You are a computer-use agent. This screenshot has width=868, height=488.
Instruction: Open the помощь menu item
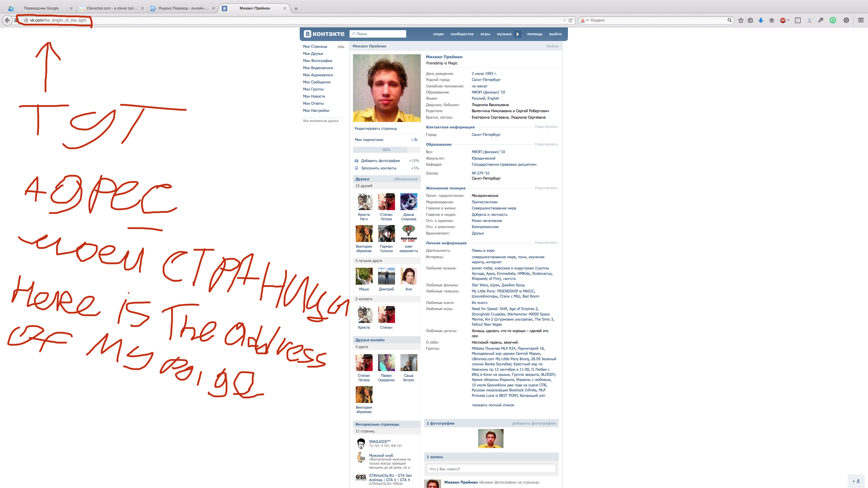535,34
